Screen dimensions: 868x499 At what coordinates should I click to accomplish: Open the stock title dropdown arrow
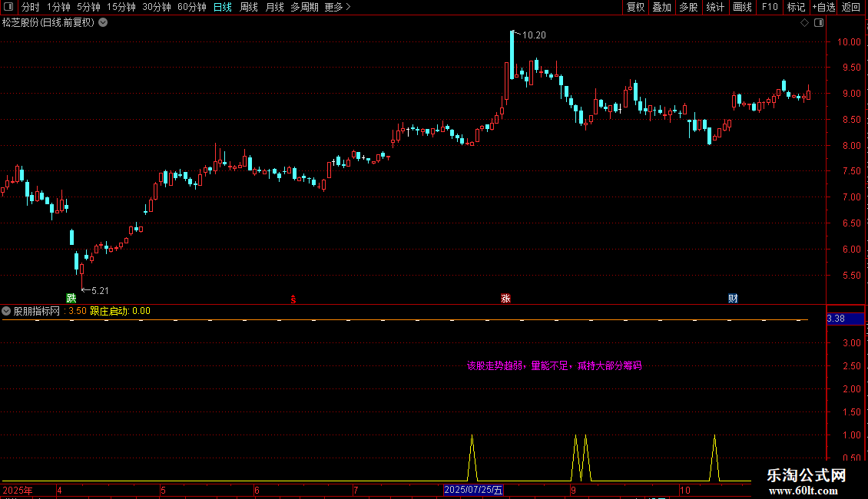coord(103,23)
